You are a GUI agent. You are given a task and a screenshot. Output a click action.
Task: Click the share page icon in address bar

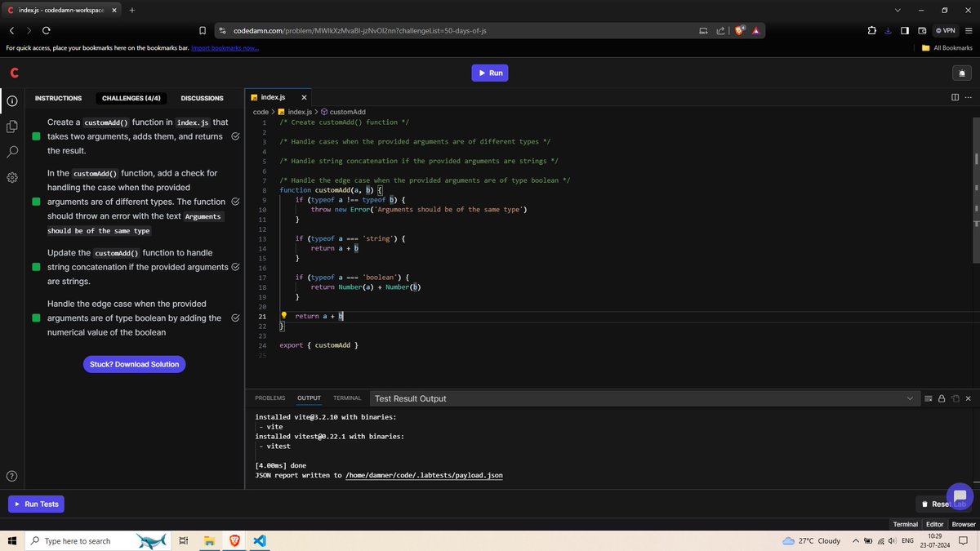click(720, 30)
